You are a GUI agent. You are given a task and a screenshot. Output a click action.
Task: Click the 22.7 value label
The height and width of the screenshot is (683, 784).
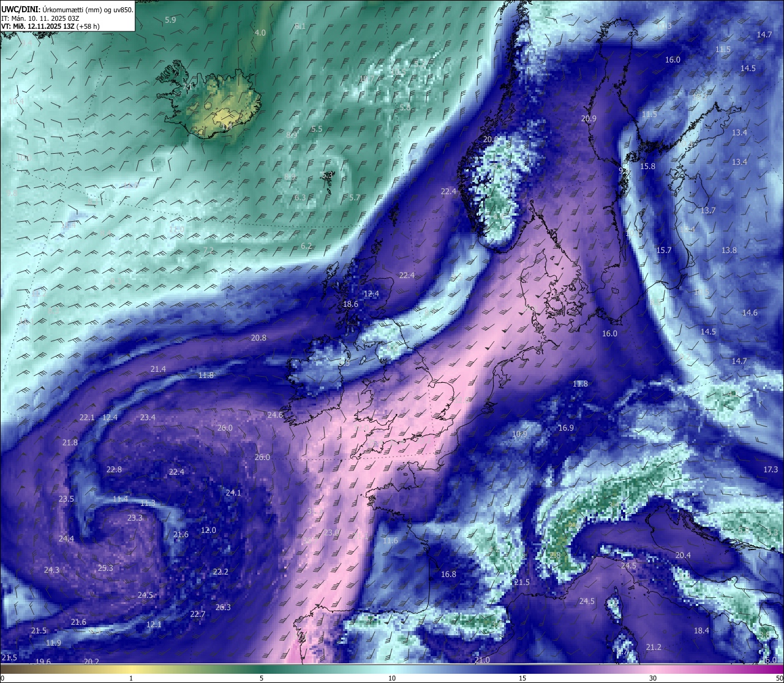pos(197,614)
